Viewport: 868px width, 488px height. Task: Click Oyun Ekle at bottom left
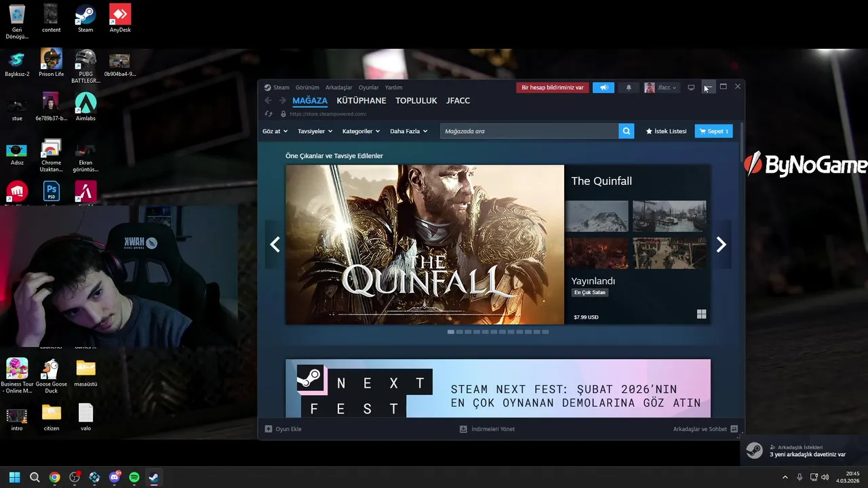tap(283, 429)
